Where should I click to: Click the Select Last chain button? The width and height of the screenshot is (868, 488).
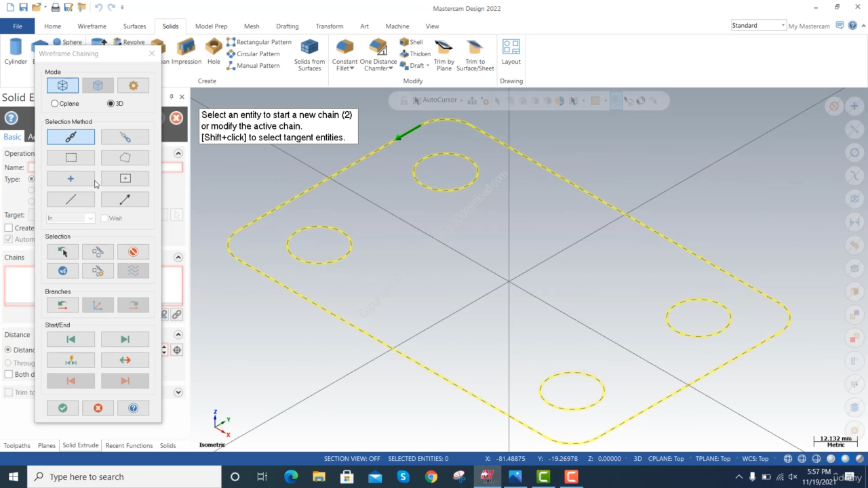(x=62, y=251)
